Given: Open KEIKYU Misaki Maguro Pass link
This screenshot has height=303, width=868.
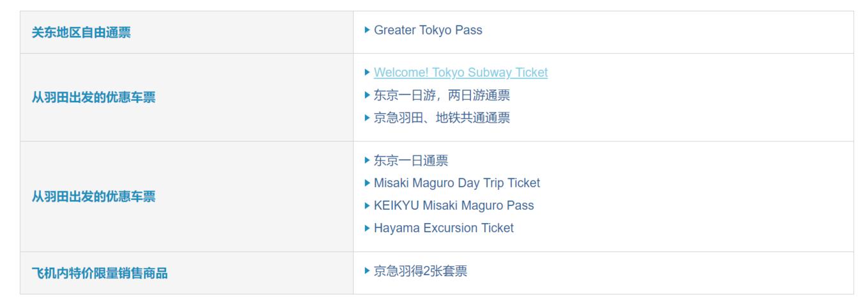Looking at the screenshot, I should point(454,205).
